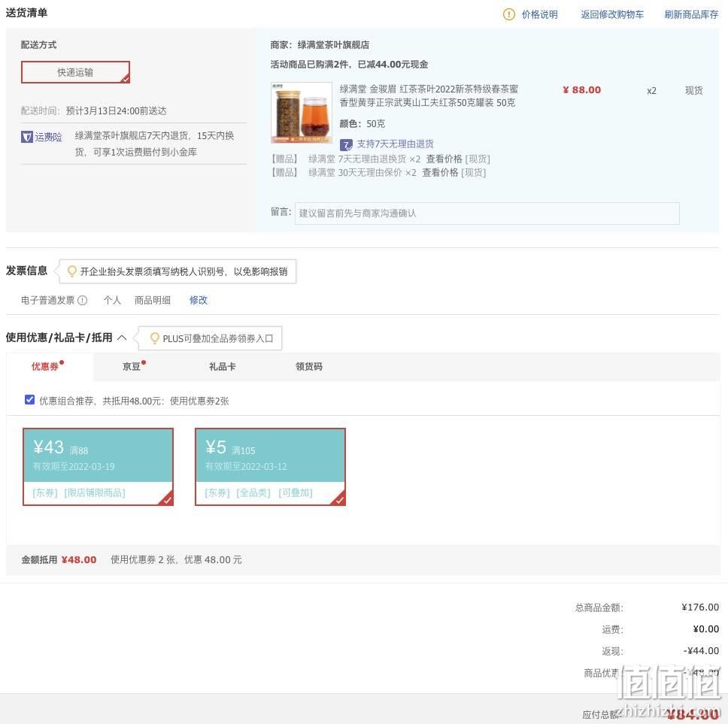
Task: Click the delivery time 预计3月13日24:00前送达
Action: [116, 111]
